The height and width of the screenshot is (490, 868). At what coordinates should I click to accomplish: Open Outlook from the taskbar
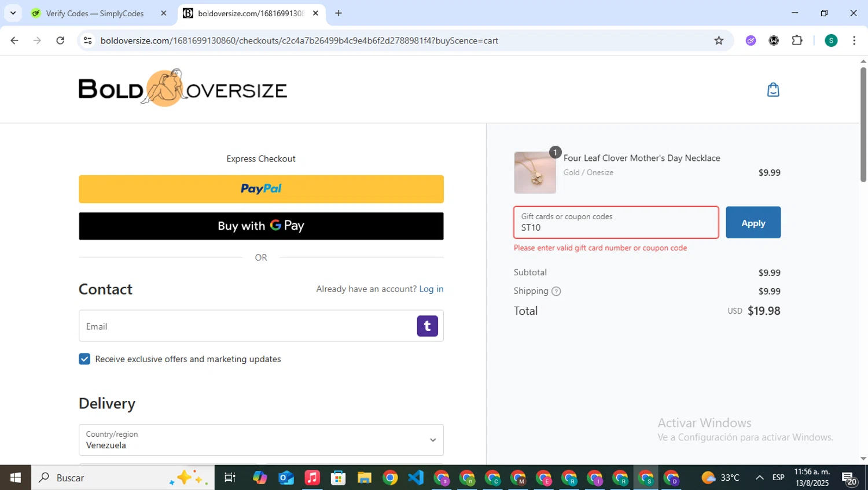pos(286,478)
